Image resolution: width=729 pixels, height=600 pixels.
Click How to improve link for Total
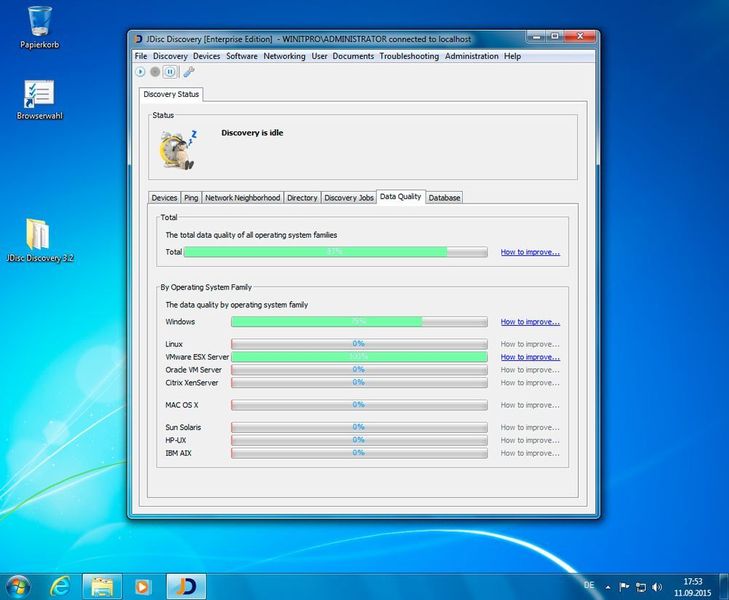pyautogui.click(x=530, y=252)
